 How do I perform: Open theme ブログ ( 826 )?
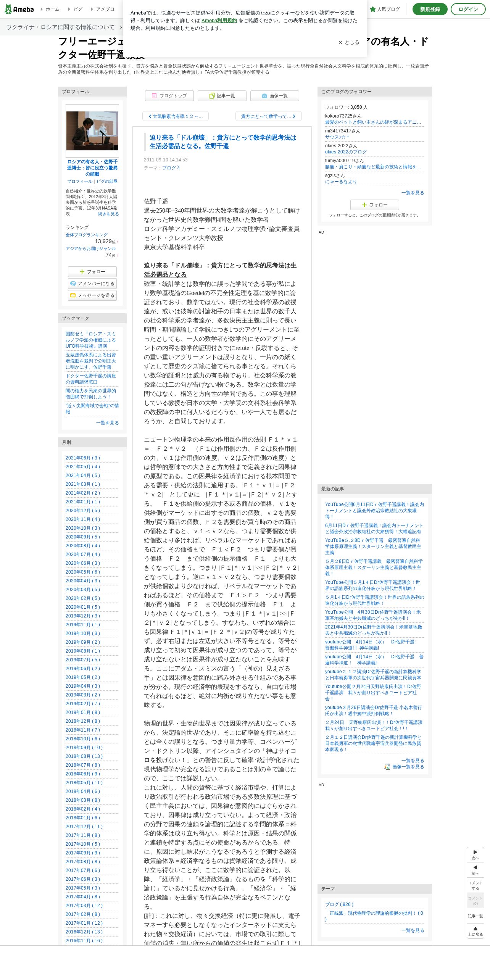point(339,904)
